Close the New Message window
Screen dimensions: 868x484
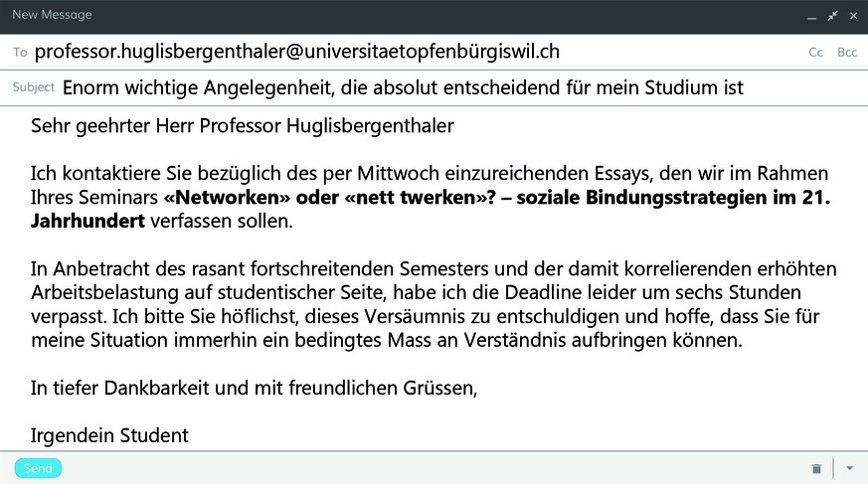click(854, 16)
